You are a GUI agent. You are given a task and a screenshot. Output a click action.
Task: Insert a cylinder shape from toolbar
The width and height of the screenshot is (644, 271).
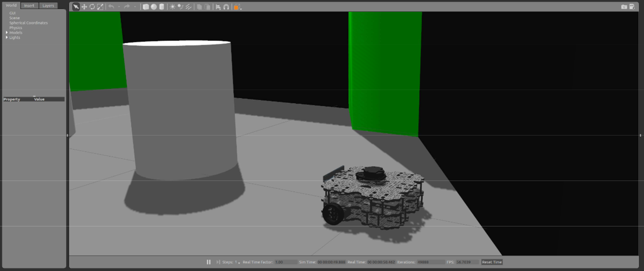pos(161,7)
